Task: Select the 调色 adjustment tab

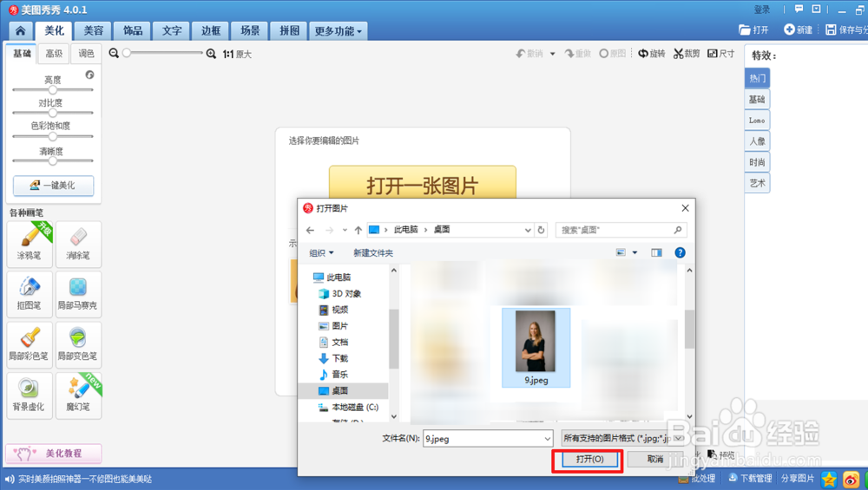Action: (86, 53)
